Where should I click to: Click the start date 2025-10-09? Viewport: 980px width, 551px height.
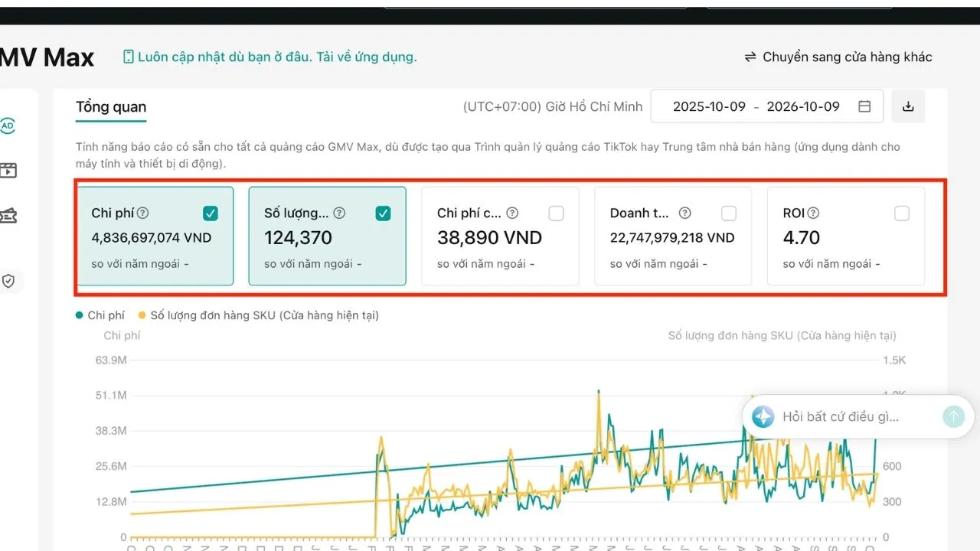tap(709, 106)
